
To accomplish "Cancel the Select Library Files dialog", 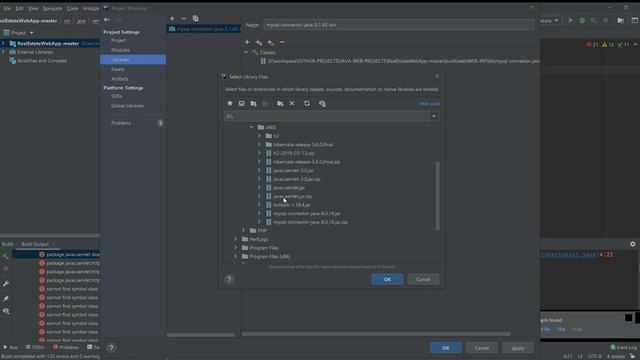I will pos(423,280).
